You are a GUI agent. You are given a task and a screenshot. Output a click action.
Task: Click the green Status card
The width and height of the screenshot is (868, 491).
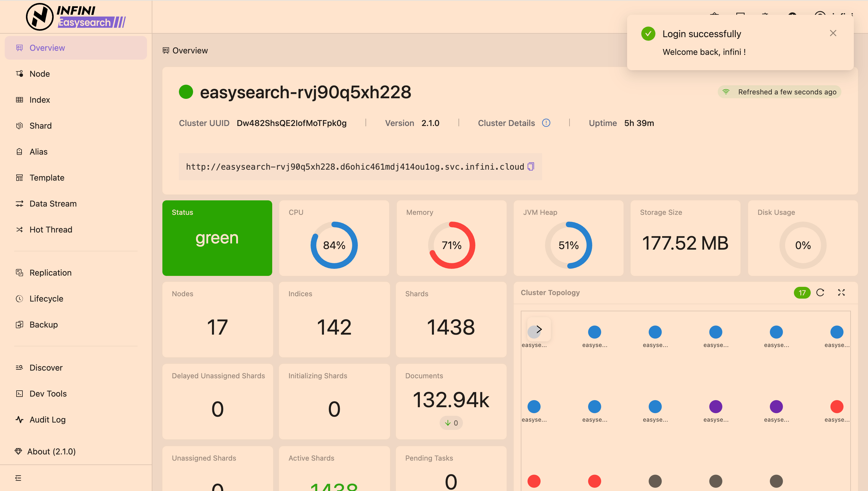click(x=217, y=238)
